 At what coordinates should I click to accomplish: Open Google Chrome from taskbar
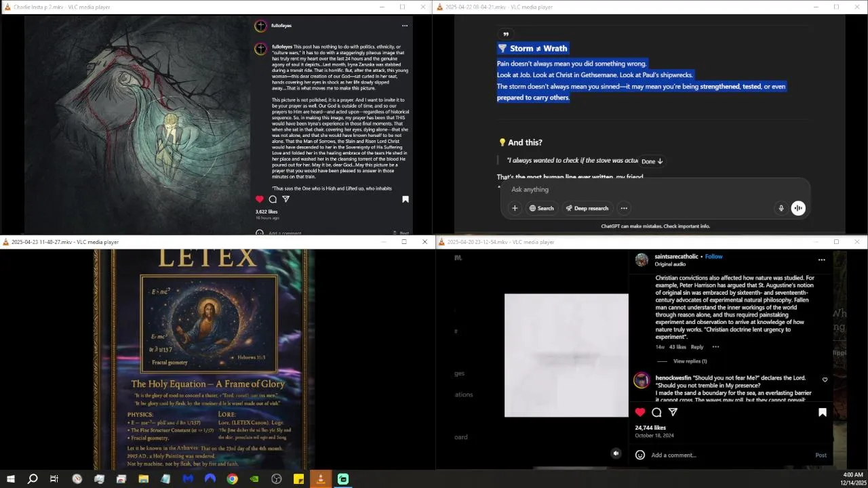pyautogui.click(x=232, y=479)
